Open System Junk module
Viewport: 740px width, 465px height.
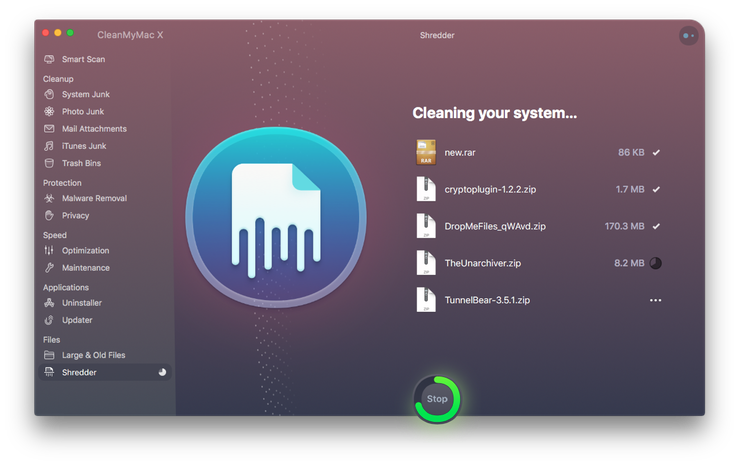86,94
